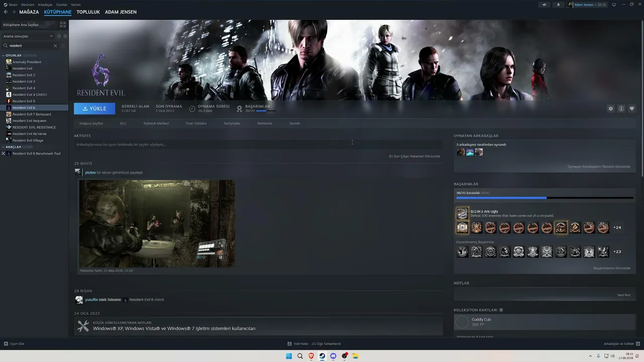Screen dimensions: 644x362
Task: Click yusuflix's avatar in the activity feed
Action: coord(79,300)
